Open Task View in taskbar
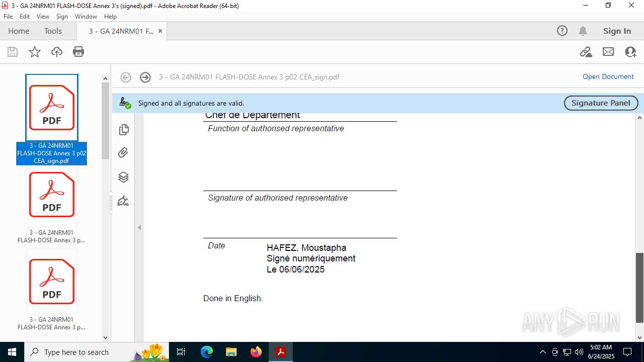Screen dimensions: 644x362 (x=181, y=352)
